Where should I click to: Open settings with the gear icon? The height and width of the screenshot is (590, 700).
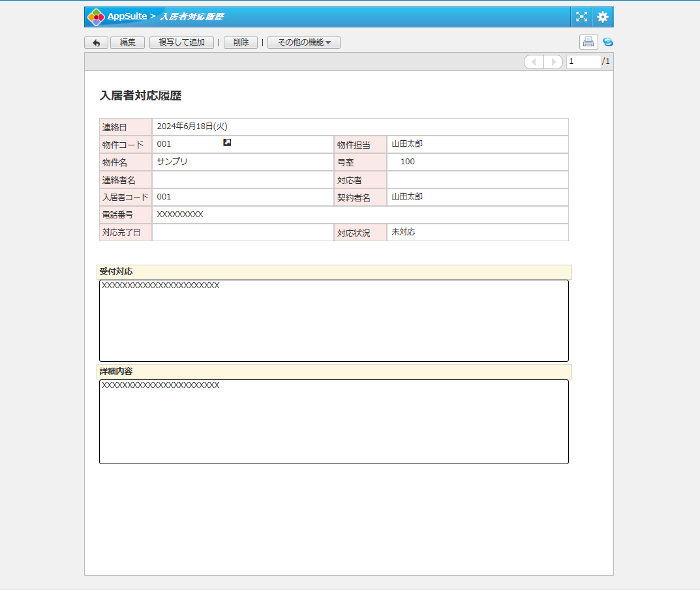point(603,17)
